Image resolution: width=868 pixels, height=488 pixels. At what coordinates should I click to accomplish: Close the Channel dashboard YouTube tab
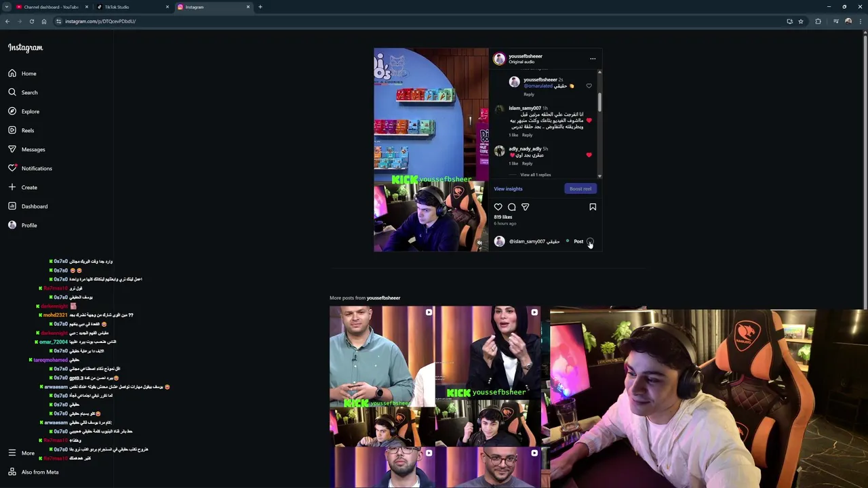[87, 7]
